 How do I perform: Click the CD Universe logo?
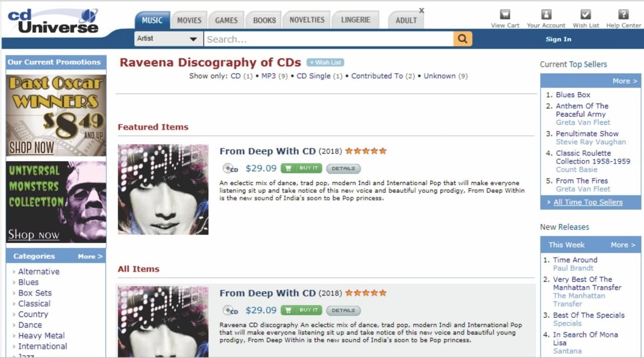[x=52, y=20]
